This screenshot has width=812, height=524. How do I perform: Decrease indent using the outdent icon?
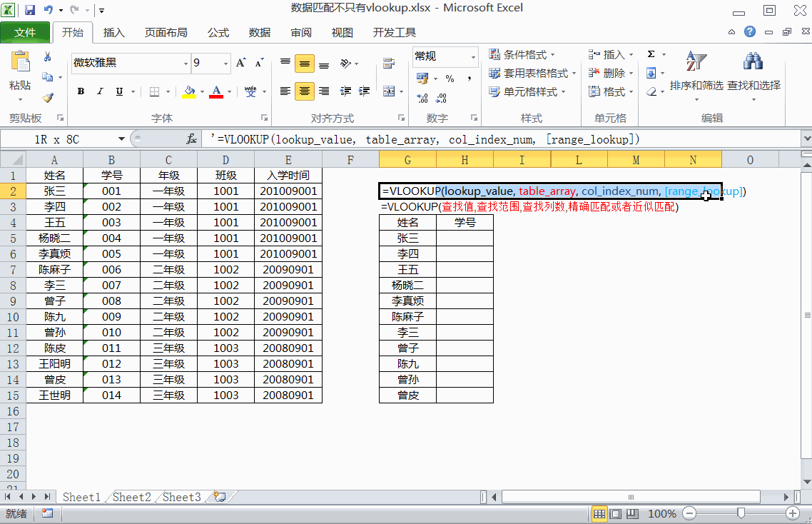[x=345, y=91]
